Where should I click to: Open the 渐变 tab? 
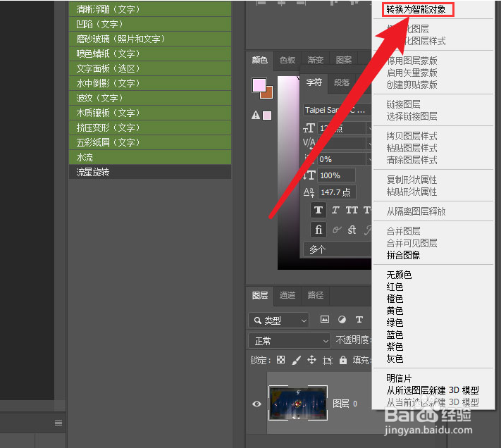coord(316,60)
